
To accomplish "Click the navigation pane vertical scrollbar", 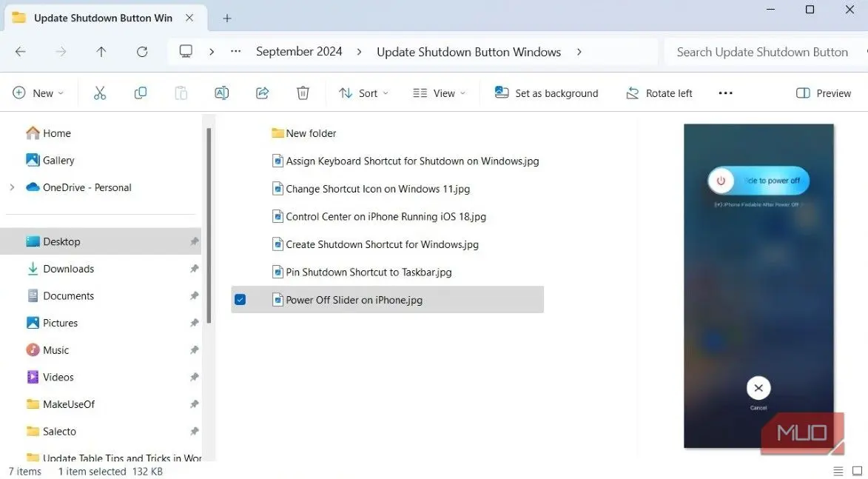I will click(209, 225).
